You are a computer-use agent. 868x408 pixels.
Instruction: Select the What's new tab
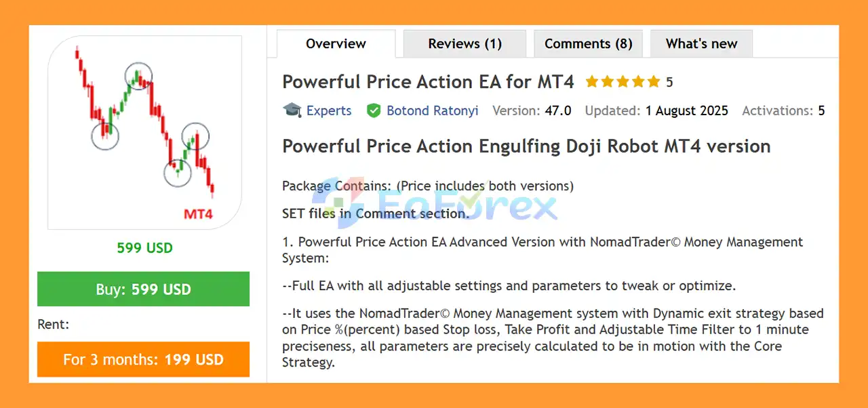701,43
